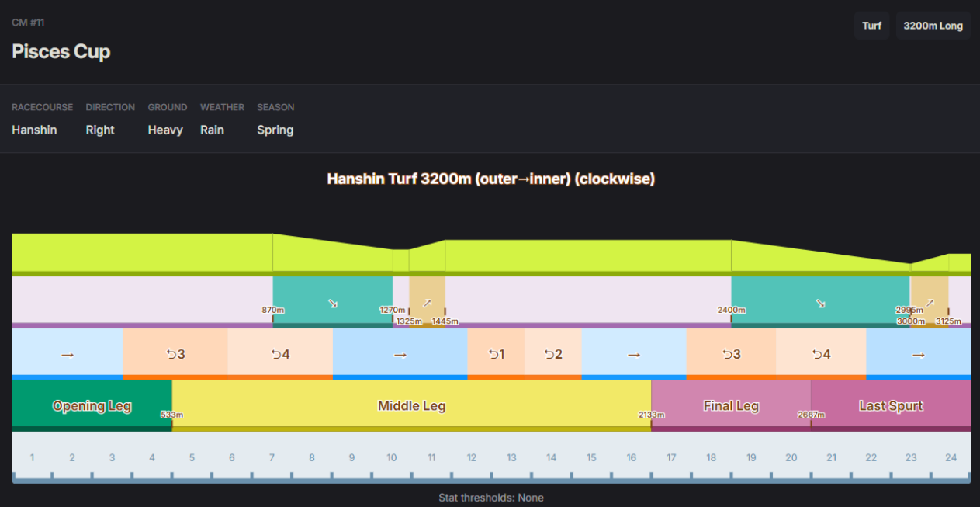The width and height of the screenshot is (980, 507).
Task: Click the Hanshin racecourse value
Action: pos(34,130)
